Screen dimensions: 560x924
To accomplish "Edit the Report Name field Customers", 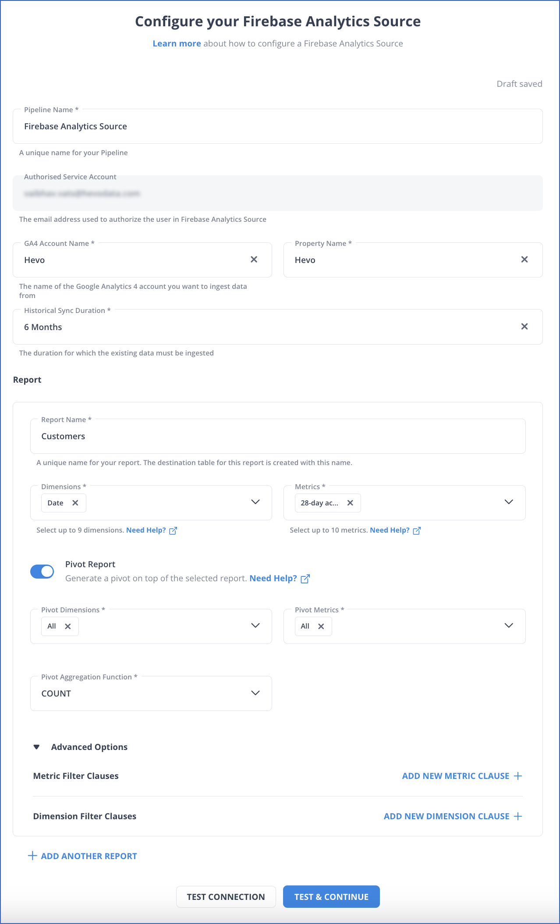I will (278, 436).
